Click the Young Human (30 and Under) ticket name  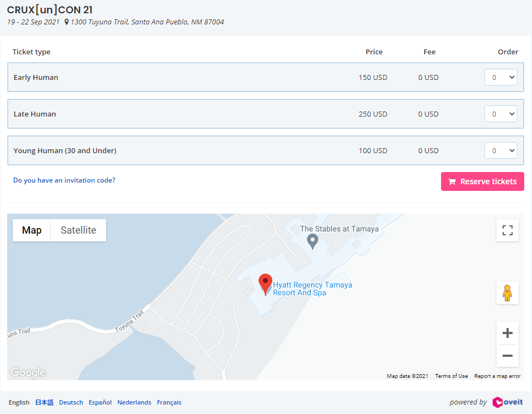tap(65, 150)
